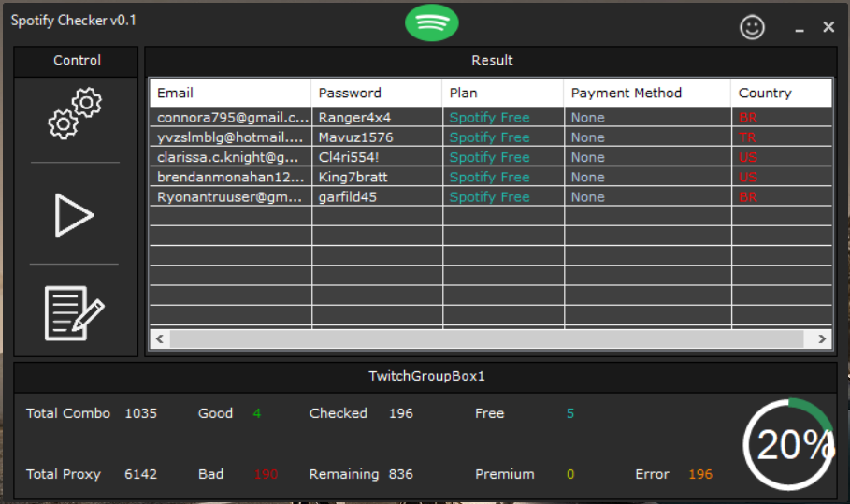This screenshot has height=504, width=850.
Task: Click the Premium label
Action: tap(505, 474)
